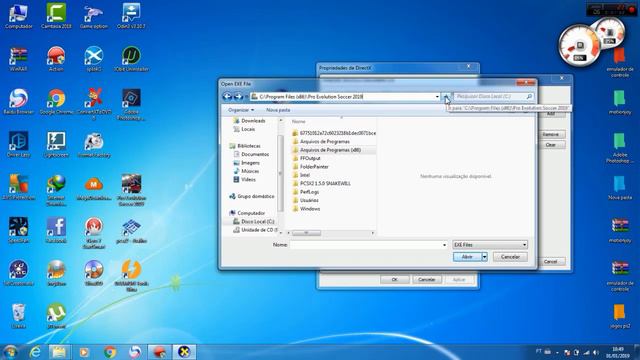Open address bar path history dropdown
Viewport: 640px width, 360px height.
click(437, 97)
